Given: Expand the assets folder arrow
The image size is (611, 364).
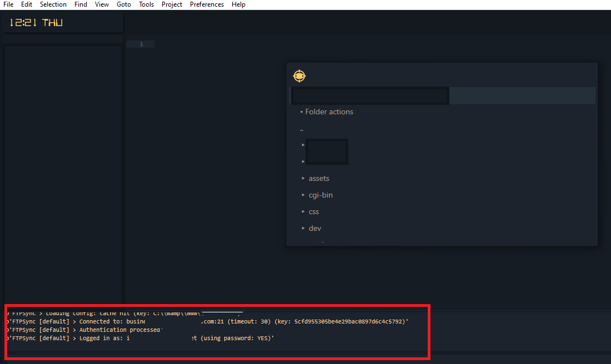Looking at the screenshot, I should tap(303, 178).
